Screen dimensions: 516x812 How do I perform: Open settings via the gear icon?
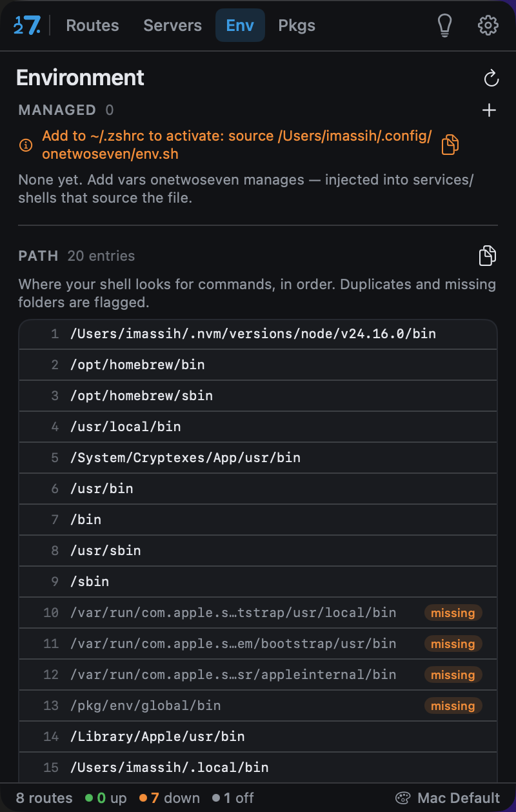(x=488, y=25)
